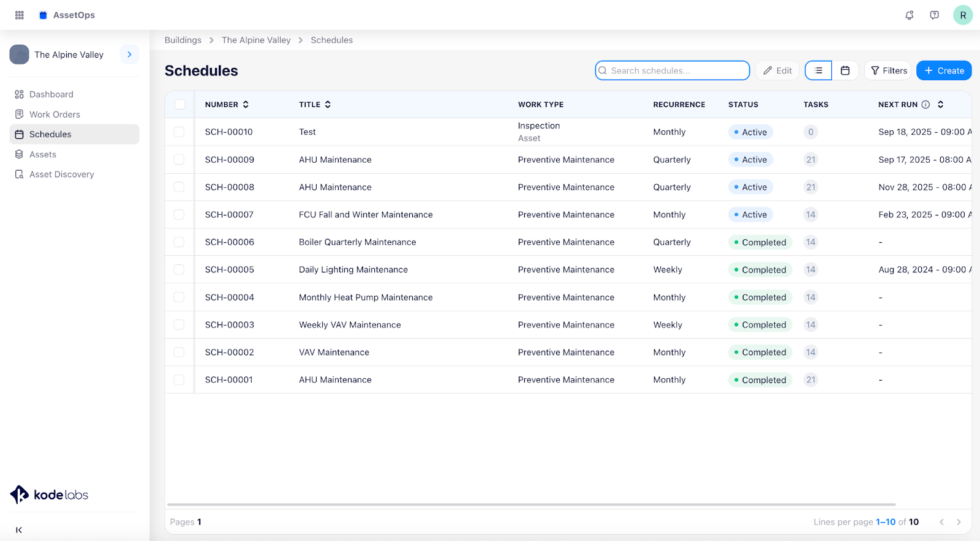Viewport: 980px width, 541px height.
Task: Click The Alpine Valley building avatar
Action: pos(20,54)
